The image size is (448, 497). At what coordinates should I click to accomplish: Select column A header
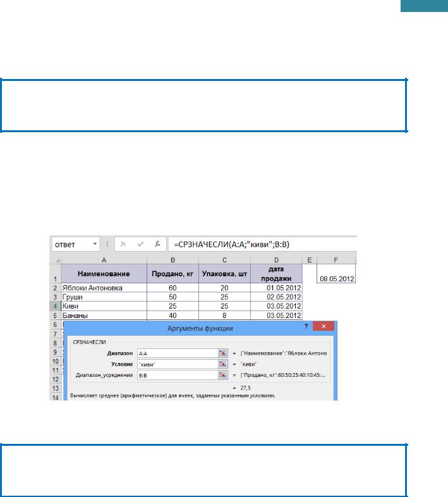click(x=104, y=261)
